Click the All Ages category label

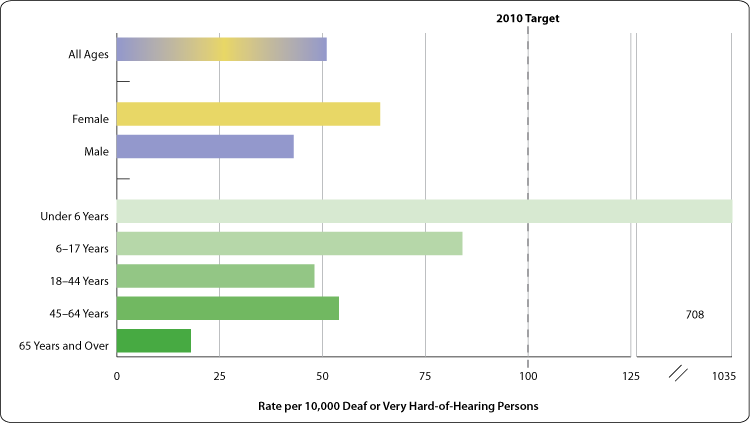[88, 54]
